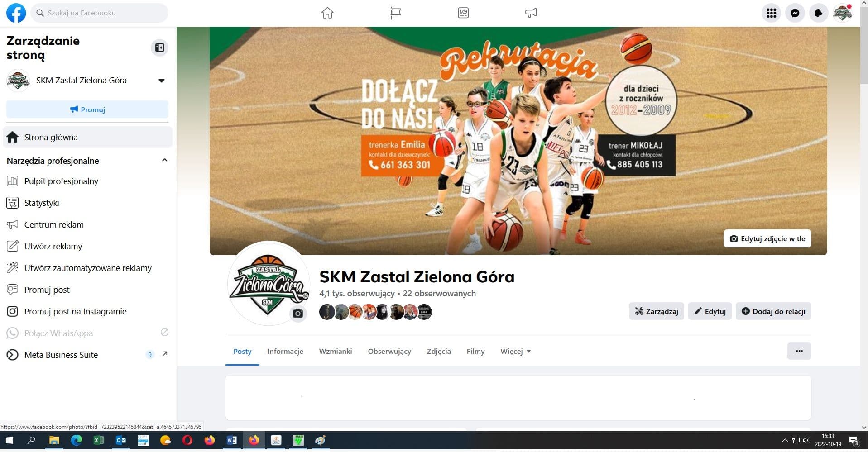Open the Facebook logo home link
This screenshot has width=868, height=452.
(16, 13)
